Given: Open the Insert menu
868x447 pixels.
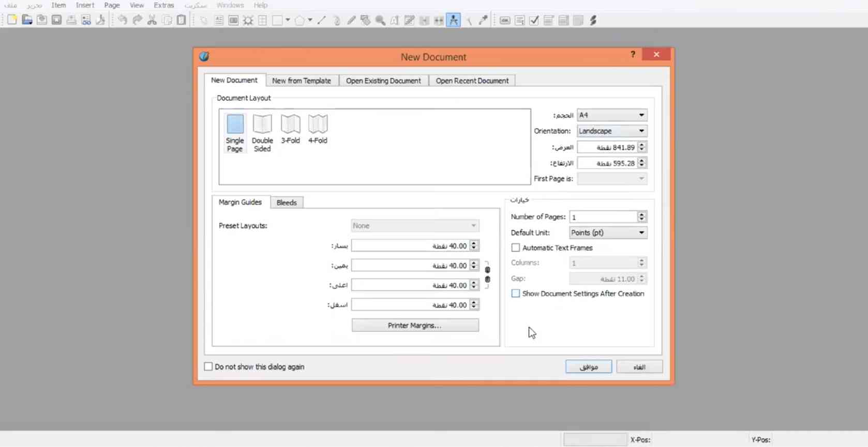Looking at the screenshot, I should [x=85, y=5].
